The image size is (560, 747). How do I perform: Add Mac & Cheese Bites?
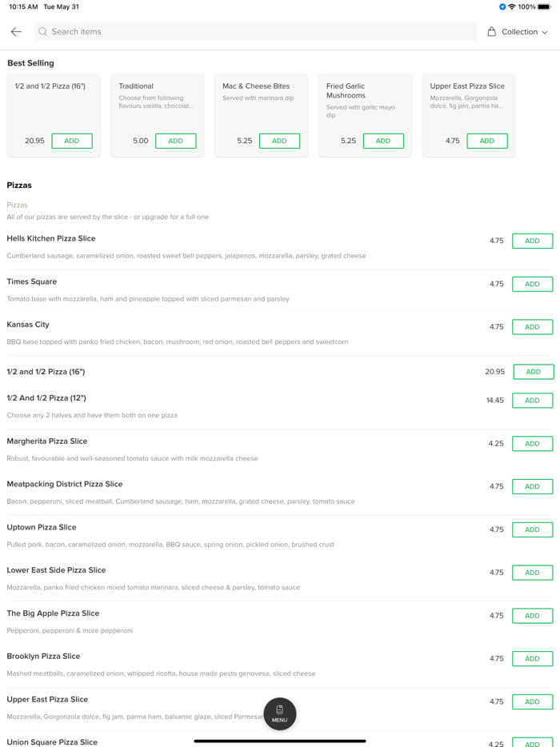279,141
